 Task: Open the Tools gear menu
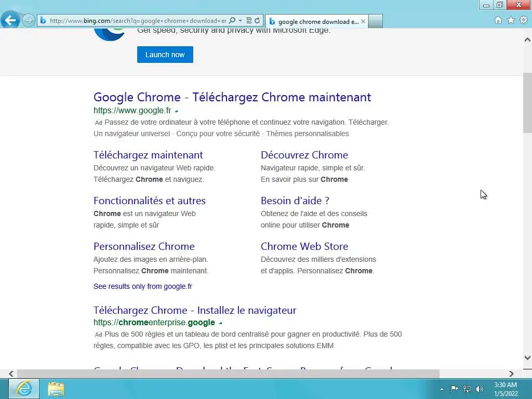(x=524, y=20)
